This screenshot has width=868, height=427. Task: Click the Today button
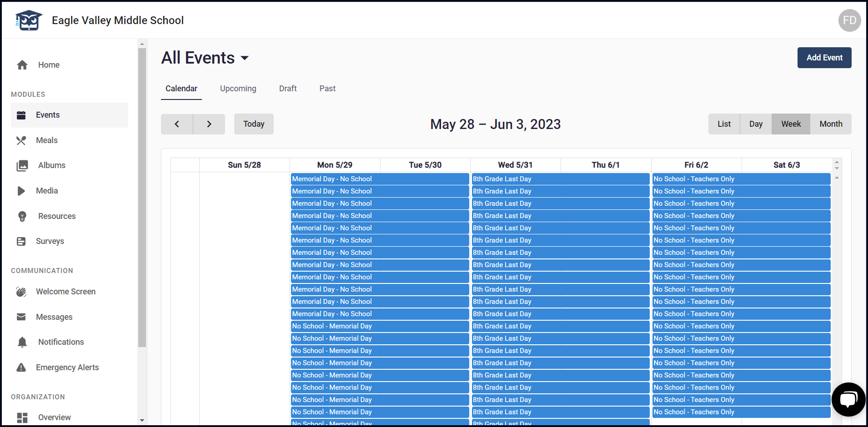click(x=254, y=124)
